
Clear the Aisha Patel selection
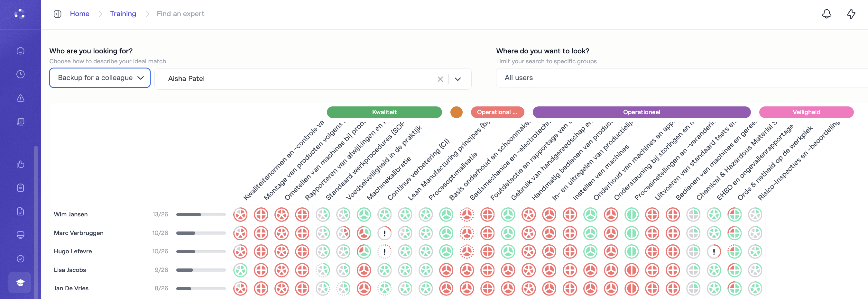pos(440,79)
